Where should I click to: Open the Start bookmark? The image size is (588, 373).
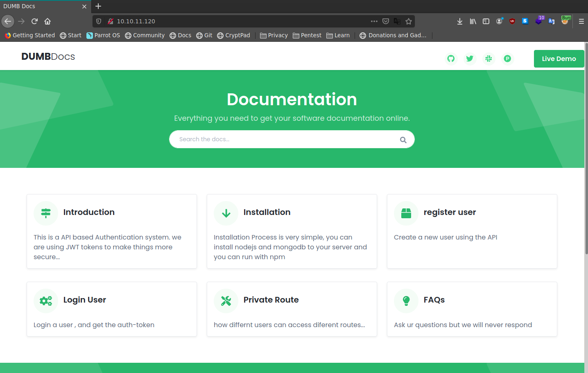tap(71, 35)
